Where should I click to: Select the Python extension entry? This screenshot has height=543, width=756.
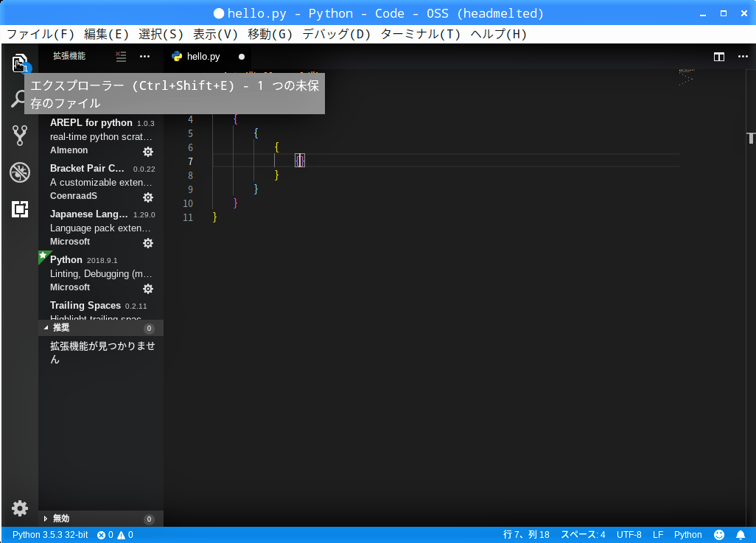[x=101, y=273]
